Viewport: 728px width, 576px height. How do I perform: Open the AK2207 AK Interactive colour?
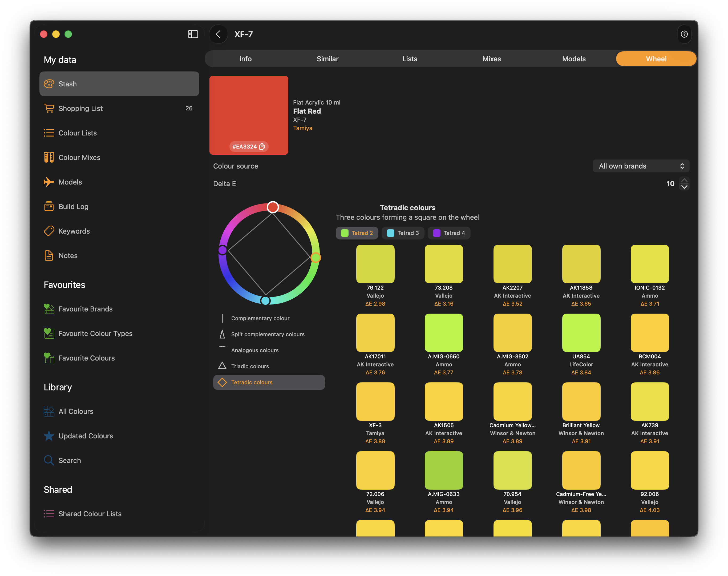512,264
